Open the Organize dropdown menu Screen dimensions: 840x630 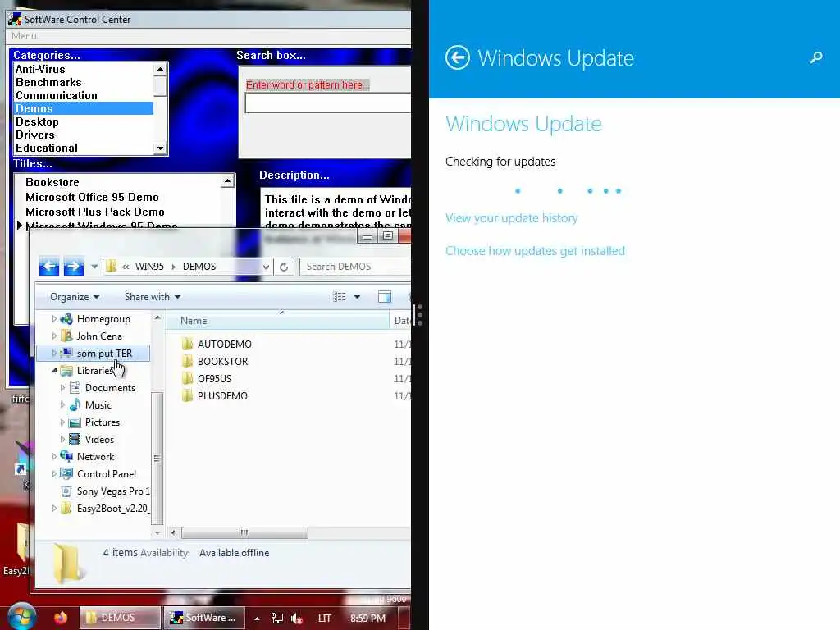click(x=75, y=297)
